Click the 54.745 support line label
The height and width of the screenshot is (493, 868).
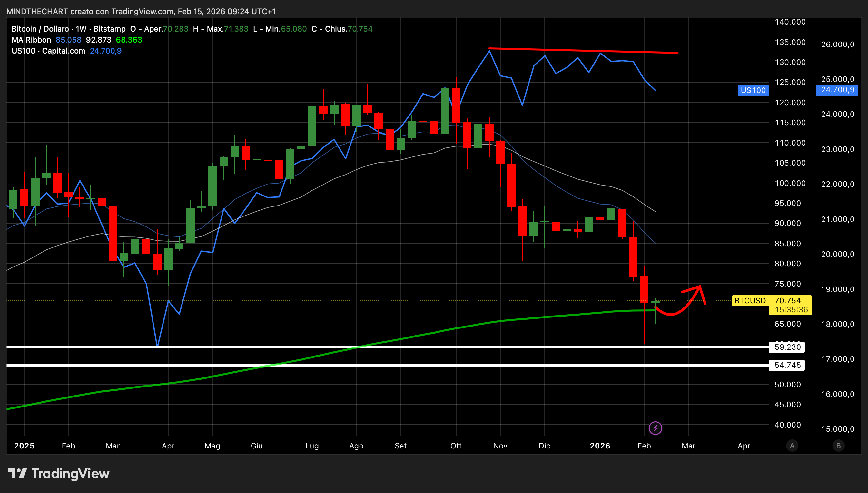click(787, 365)
